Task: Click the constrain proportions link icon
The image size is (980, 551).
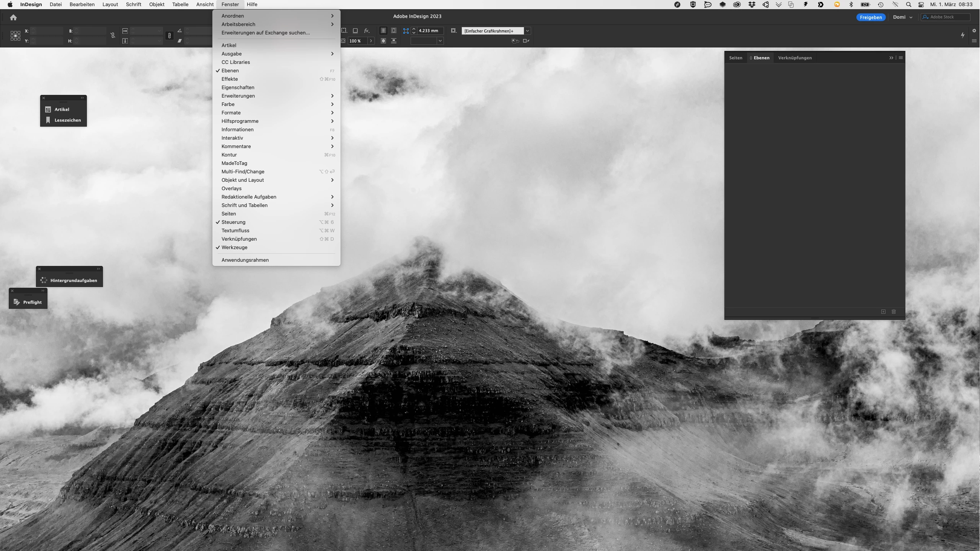Action: [169, 36]
